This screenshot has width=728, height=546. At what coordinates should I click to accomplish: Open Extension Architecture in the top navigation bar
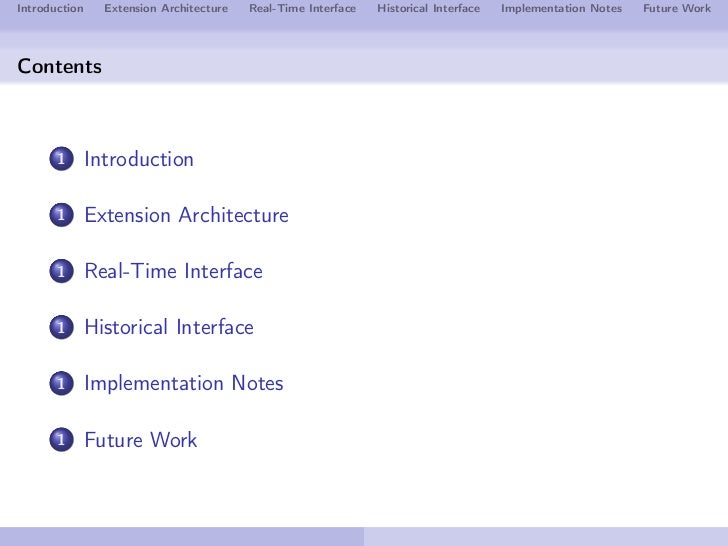click(x=166, y=8)
